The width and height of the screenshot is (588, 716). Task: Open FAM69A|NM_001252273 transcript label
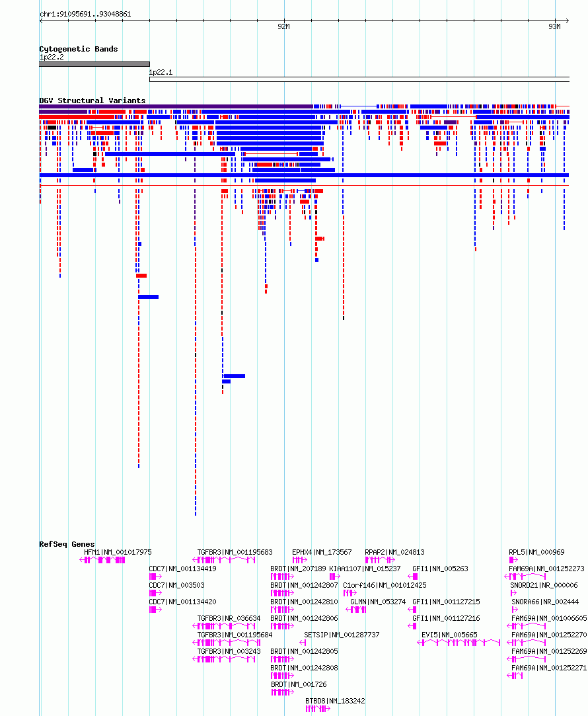(x=546, y=569)
